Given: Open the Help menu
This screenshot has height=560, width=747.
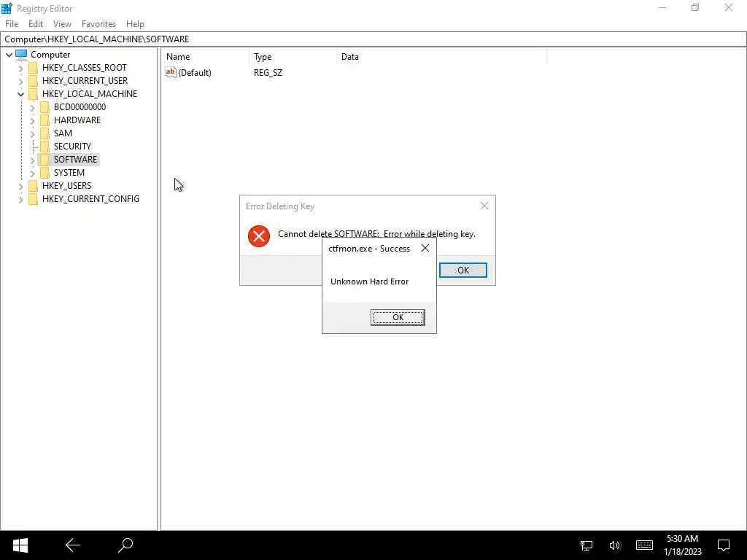Looking at the screenshot, I should point(135,24).
